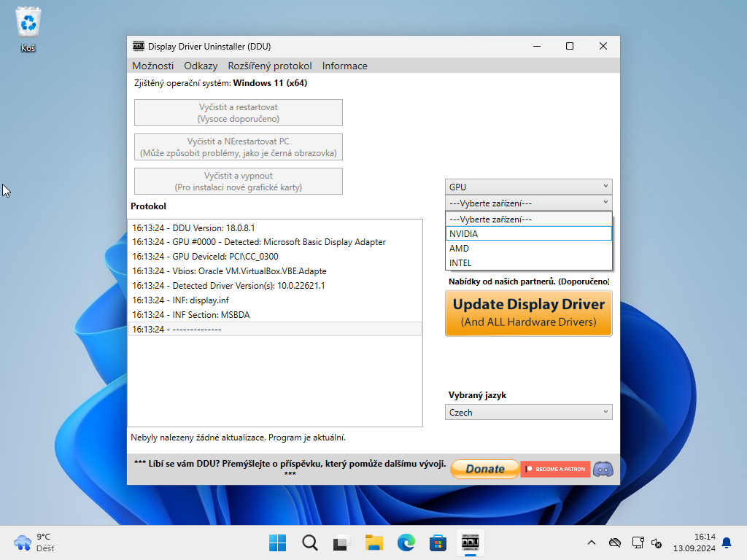Show hidden system tray icons
This screenshot has width=747, height=560.
click(x=592, y=542)
